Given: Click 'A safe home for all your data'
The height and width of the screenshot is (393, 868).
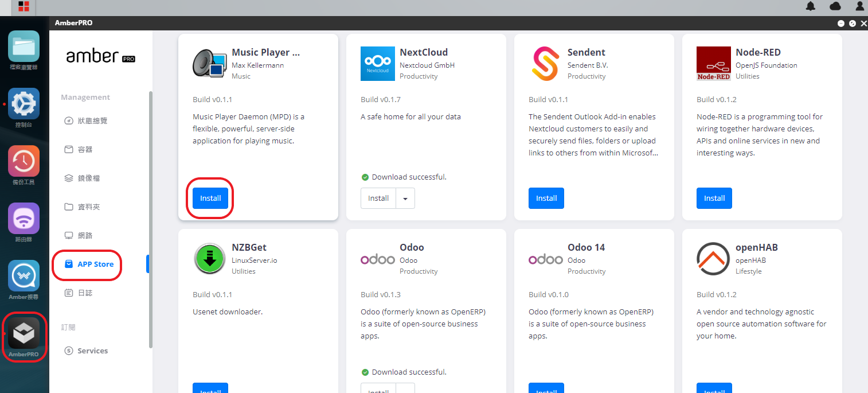Looking at the screenshot, I should pos(410,117).
